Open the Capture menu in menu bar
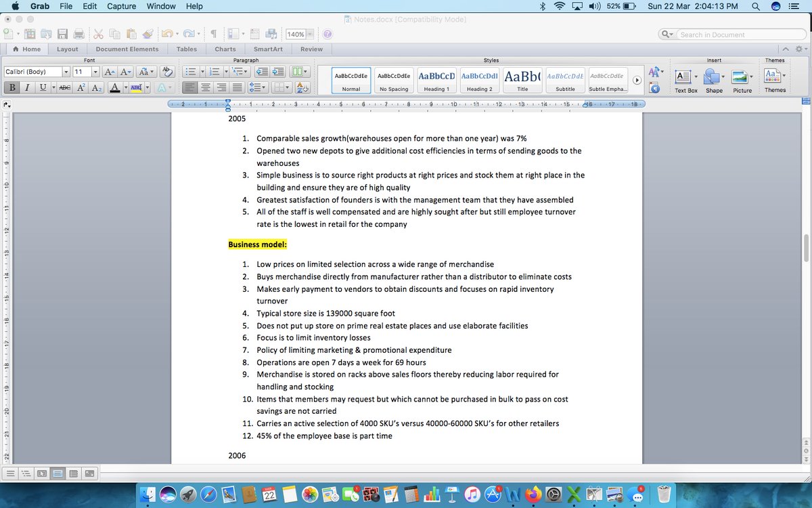Image resolution: width=812 pixels, height=508 pixels. point(121,6)
